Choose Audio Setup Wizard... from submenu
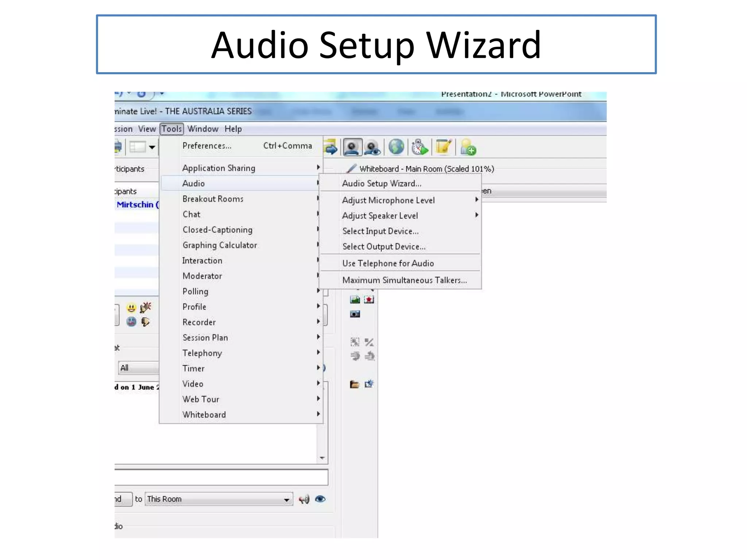Image resolution: width=747 pixels, height=560 pixels. tap(400, 183)
